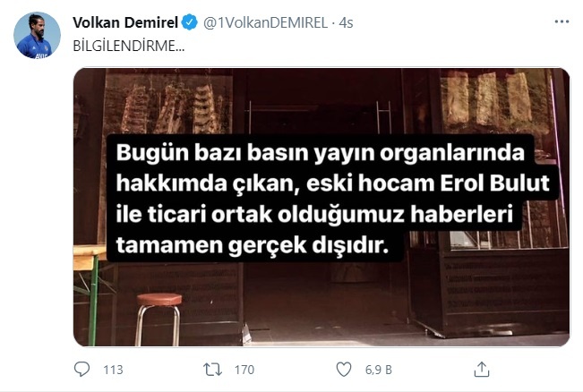Click the hanging meat in the photo's upper left
583x392 pixels.
171,109
